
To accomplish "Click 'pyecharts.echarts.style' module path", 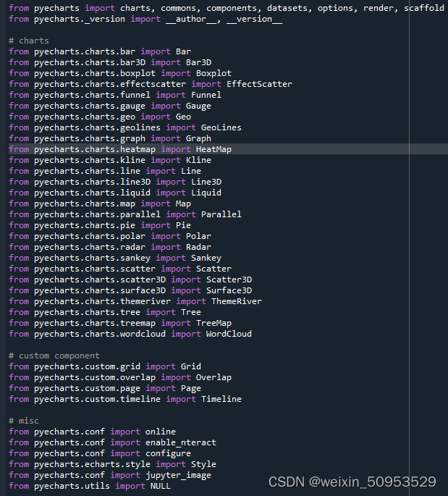I will (93, 464).
